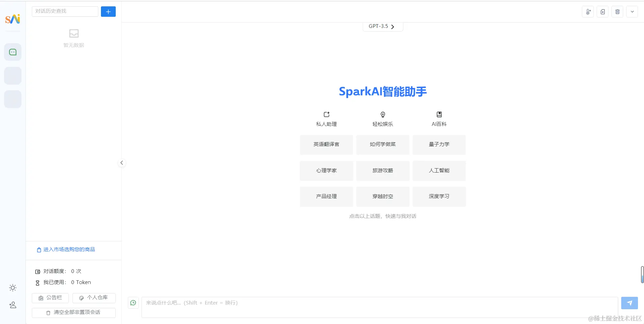Click the vertical scrollbar on right edge
Screen dimensions: 644x324
coord(642,275)
